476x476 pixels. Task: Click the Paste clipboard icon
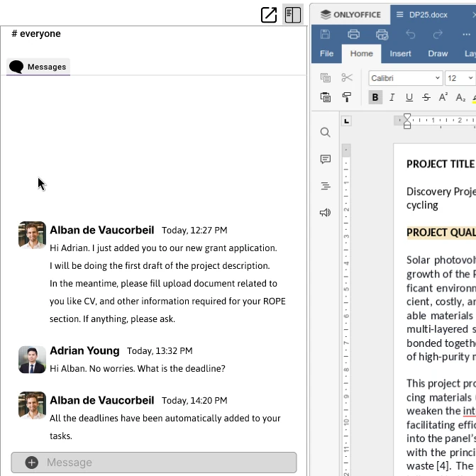(326, 97)
